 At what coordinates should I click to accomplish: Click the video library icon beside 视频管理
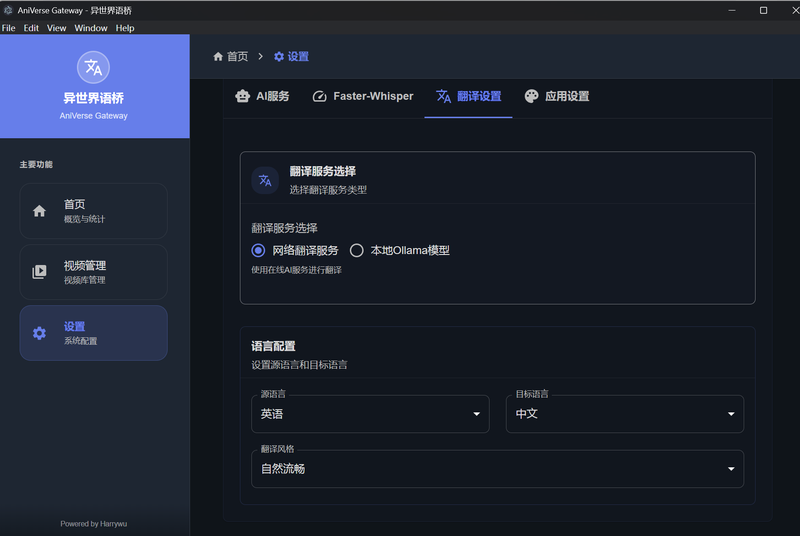[39, 272]
